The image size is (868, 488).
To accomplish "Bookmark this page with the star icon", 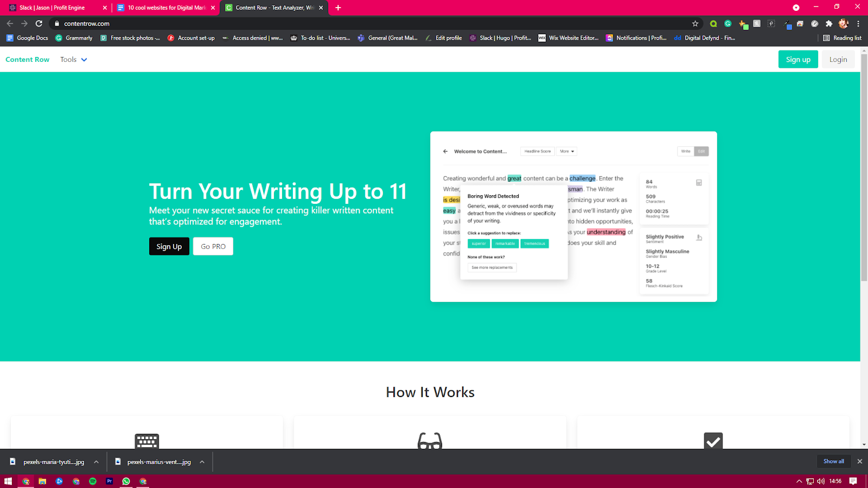I will pos(695,23).
